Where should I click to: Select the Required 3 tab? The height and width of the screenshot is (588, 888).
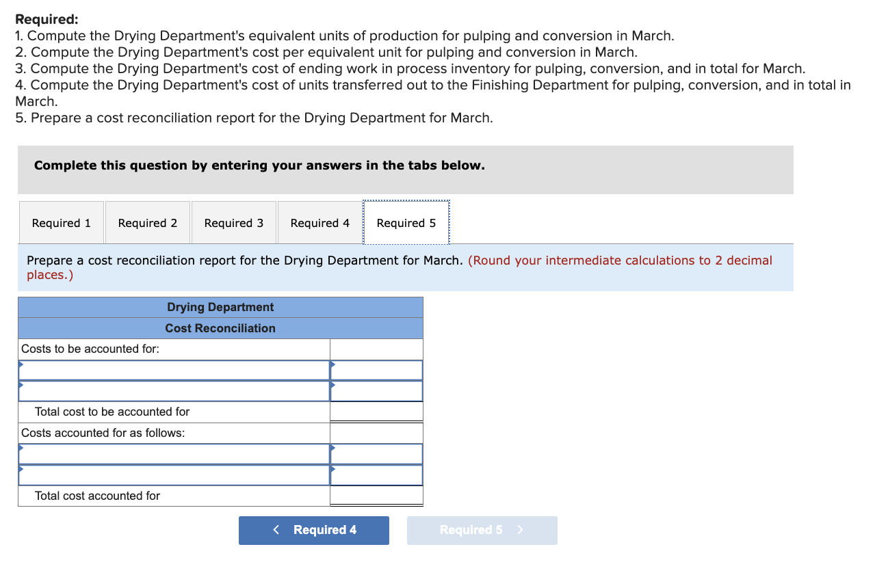point(234,223)
